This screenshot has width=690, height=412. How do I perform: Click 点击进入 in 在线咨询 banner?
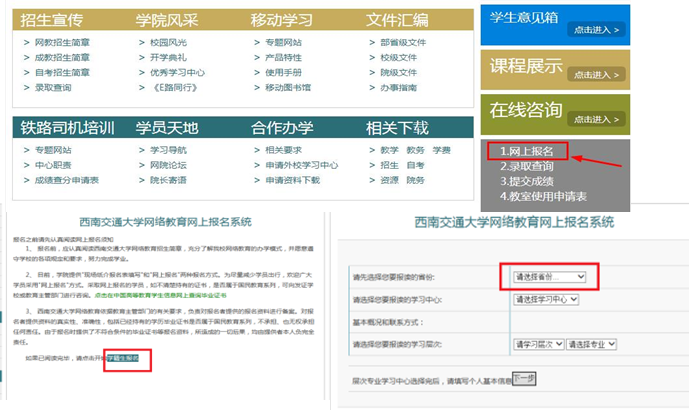click(x=596, y=119)
